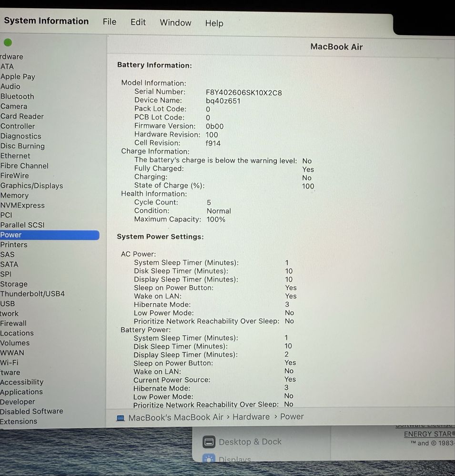Viewport: 455px width, 476px height.
Task: Select NVMExpress in the sidebar
Action: pyautogui.click(x=22, y=206)
